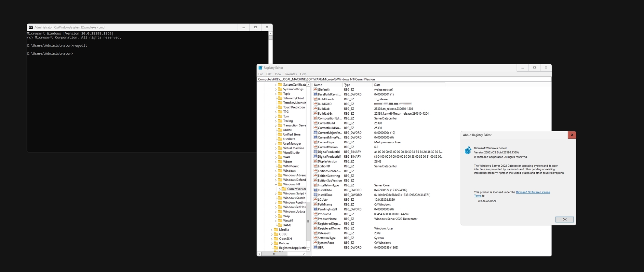Sort values by the Type column header
This screenshot has width=644, height=272.
tap(358, 85)
